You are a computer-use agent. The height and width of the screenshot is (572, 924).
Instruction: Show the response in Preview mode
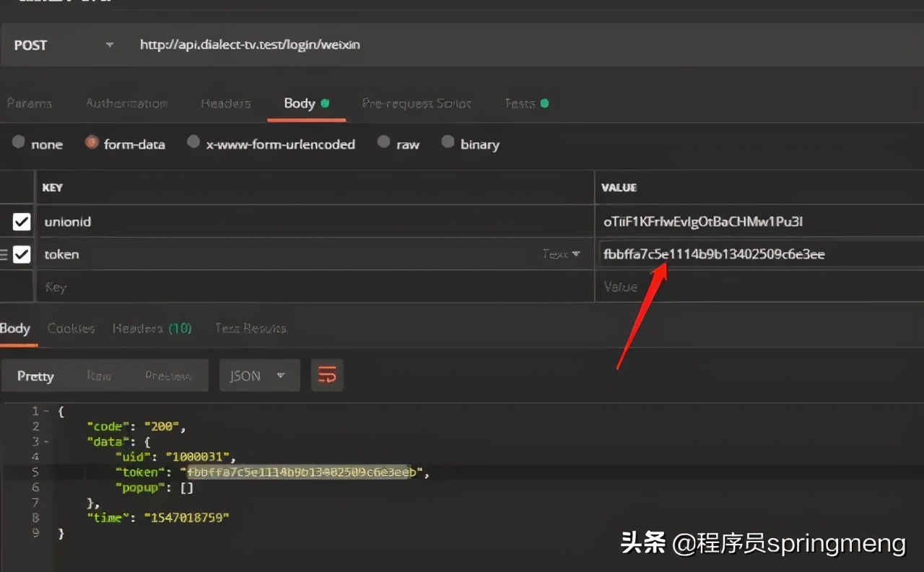tap(168, 376)
